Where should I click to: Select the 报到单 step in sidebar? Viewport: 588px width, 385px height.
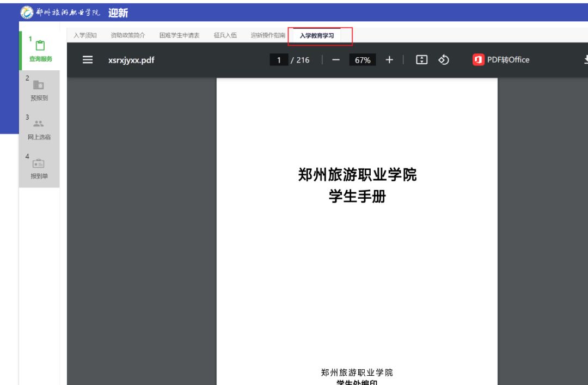pos(39,168)
